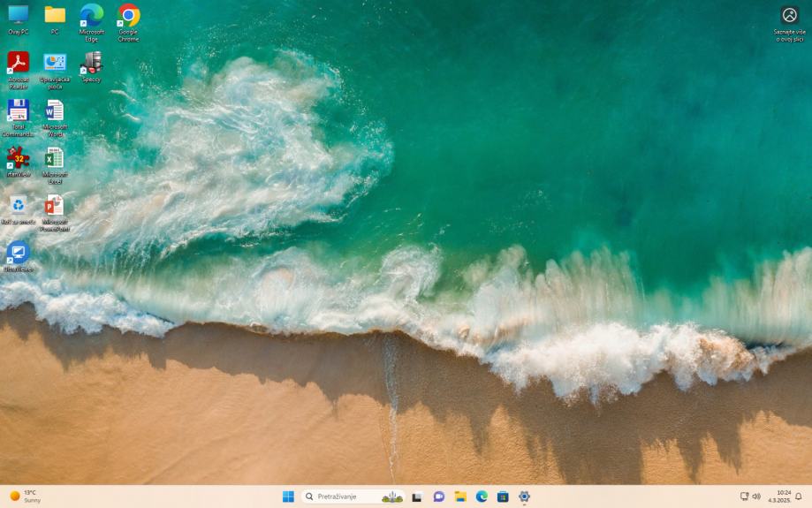The height and width of the screenshot is (508, 812).
Task: Open Microsoft Store from the taskbar
Action: click(503, 497)
